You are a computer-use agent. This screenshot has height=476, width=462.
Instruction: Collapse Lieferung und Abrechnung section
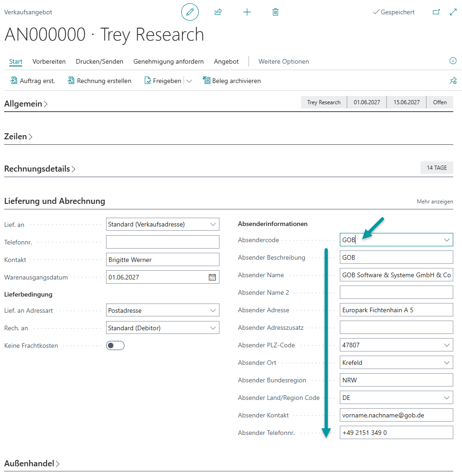[55, 201]
